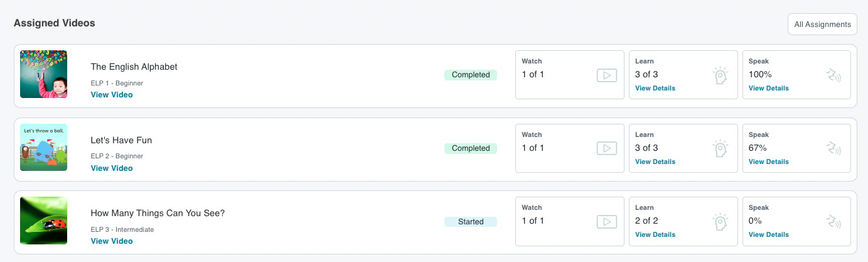Open Learn View Details for The English Alphabet

click(655, 88)
